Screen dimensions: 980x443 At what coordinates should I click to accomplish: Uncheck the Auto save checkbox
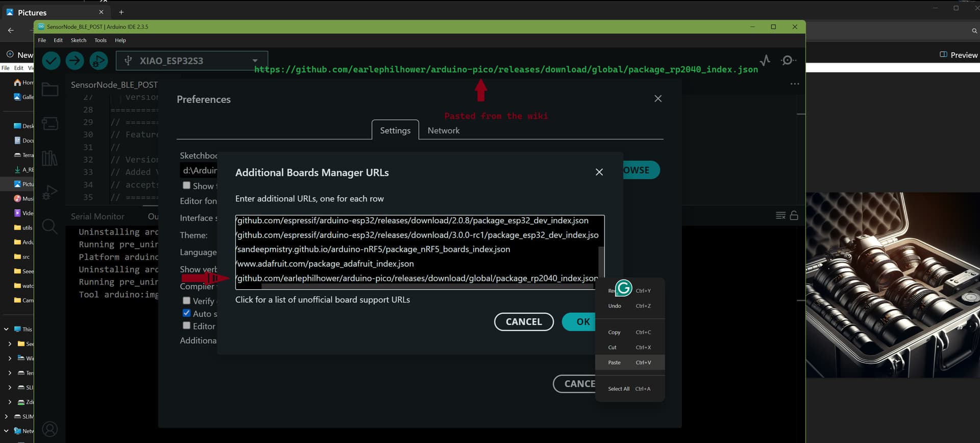pyautogui.click(x=187, y=313)
